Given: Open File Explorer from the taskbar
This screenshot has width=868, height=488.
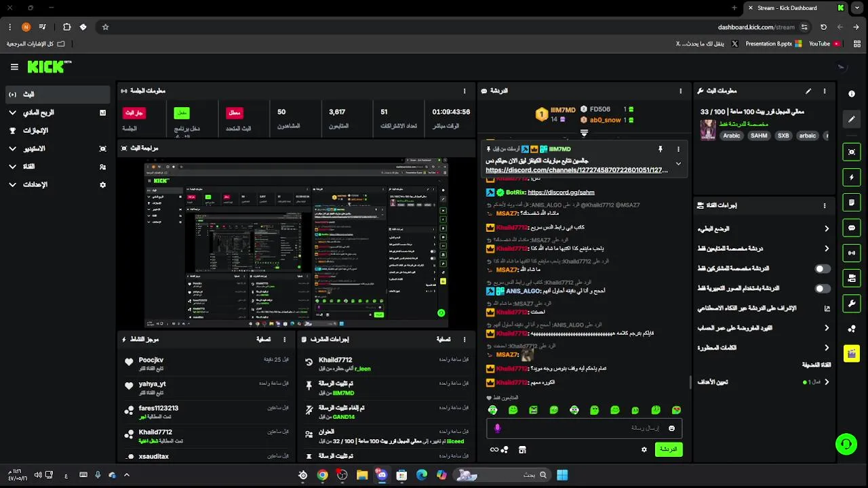Looking at the screenshot, I should tap(362, 475).
